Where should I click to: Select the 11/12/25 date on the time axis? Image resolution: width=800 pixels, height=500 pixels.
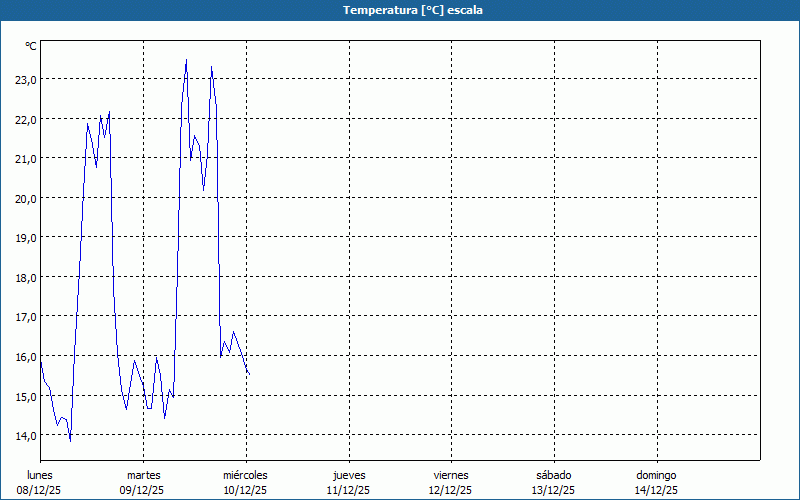(349, 490)
